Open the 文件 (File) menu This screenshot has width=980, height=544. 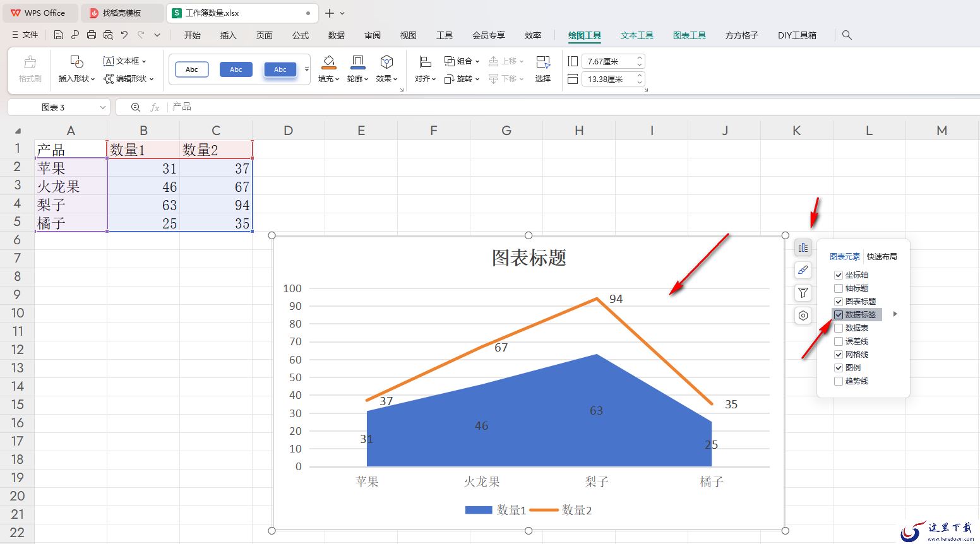(25, 35)
